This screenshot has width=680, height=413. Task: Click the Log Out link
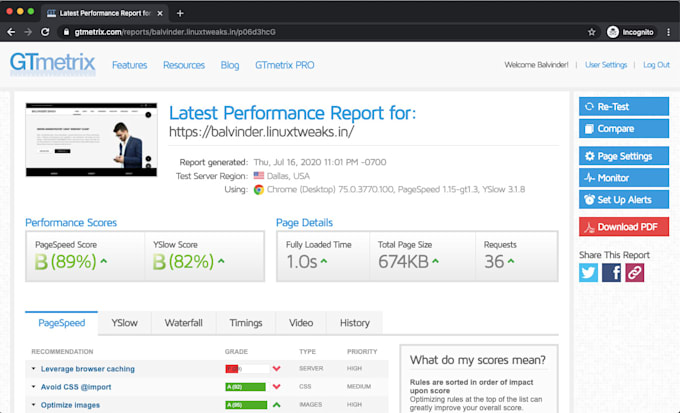tap(656, 65)
